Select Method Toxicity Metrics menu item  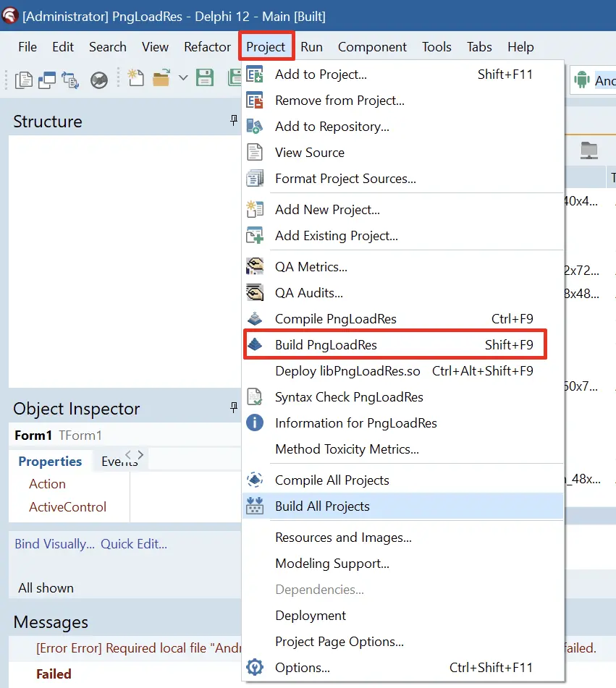tap(402, 449)
